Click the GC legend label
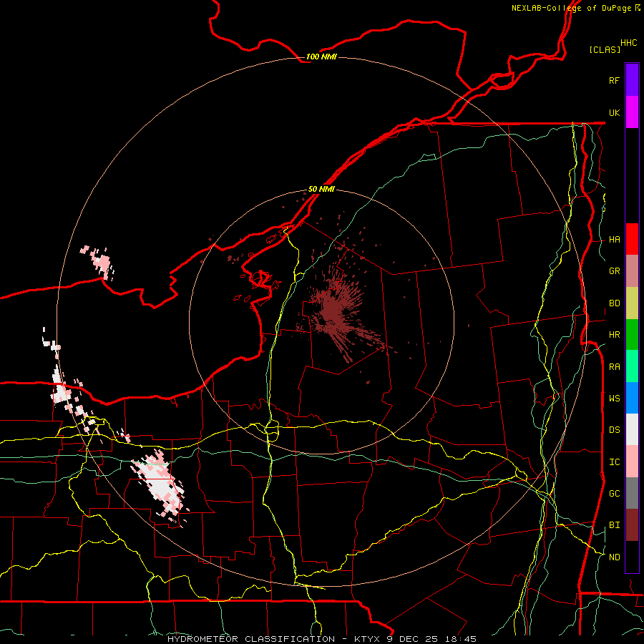This screenshot has width=644, height=644. 614,494
